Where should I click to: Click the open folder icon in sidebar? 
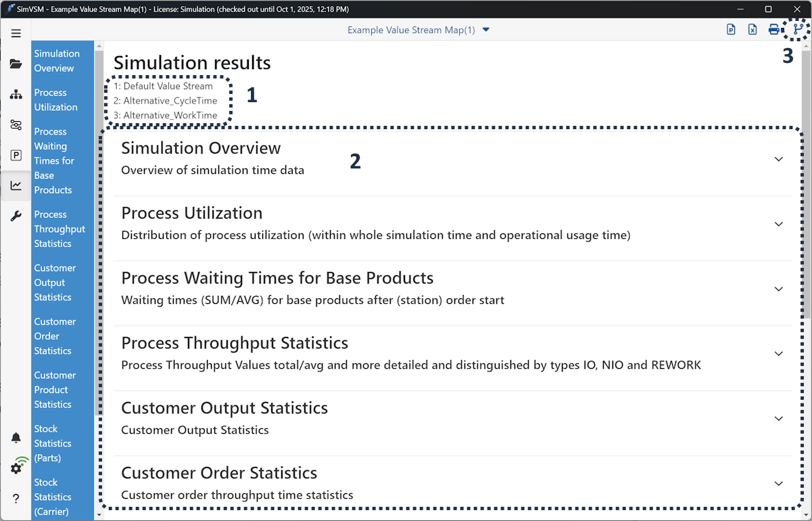(x=16, y=64)
